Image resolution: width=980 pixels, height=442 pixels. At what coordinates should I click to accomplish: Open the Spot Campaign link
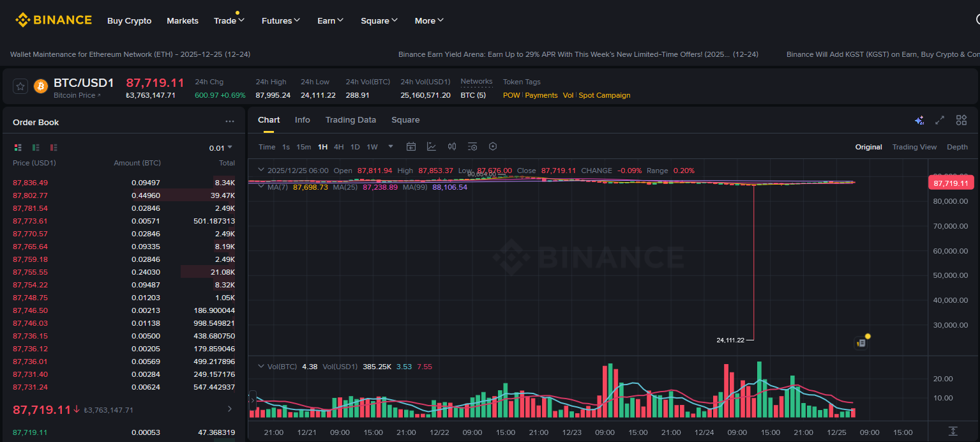pos(604,95)
